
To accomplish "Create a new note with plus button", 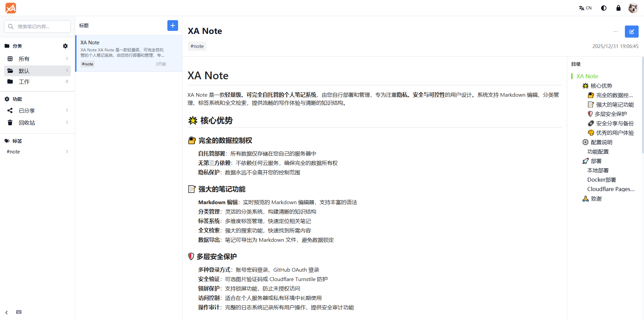I will click(172, 26).
